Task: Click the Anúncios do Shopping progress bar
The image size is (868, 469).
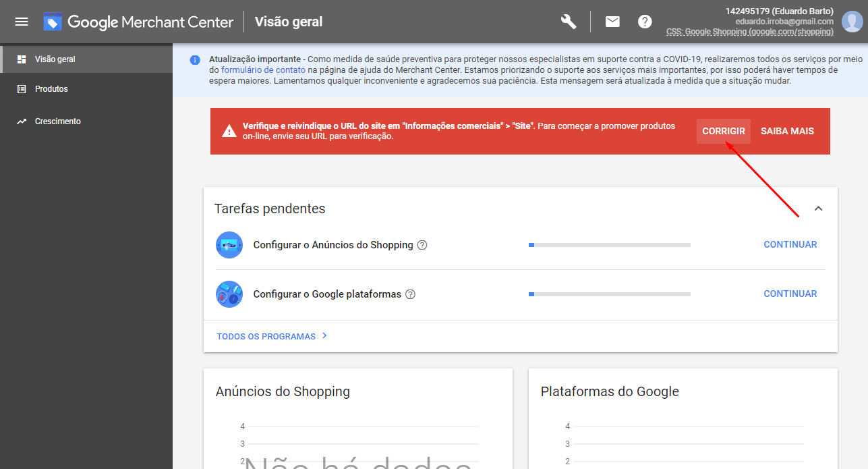Action: click(x=610, y=245)
